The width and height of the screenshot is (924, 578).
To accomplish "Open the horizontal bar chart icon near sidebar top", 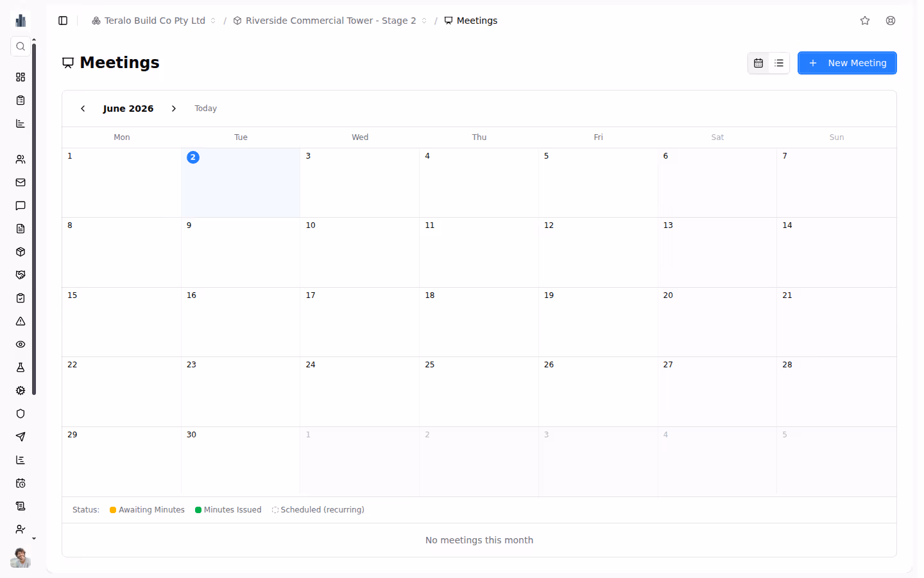I will click(21, 123).
